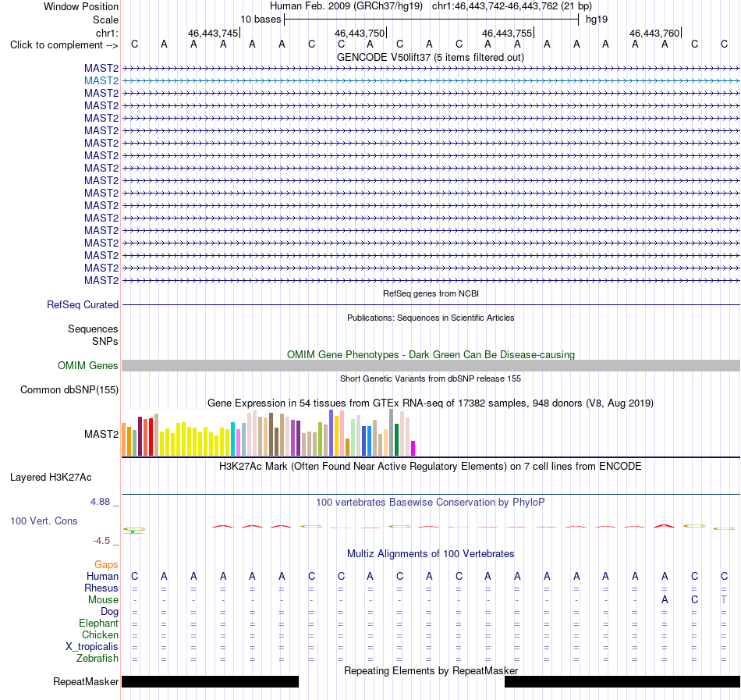Open Publications: Sequences in Scientific Articles title

pos(431,318)
